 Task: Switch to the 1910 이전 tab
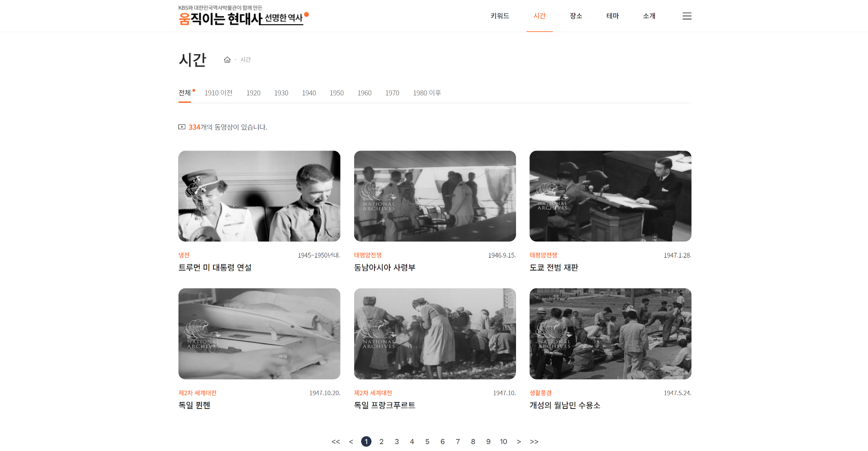pyautogui.click(x=218, y=93)
